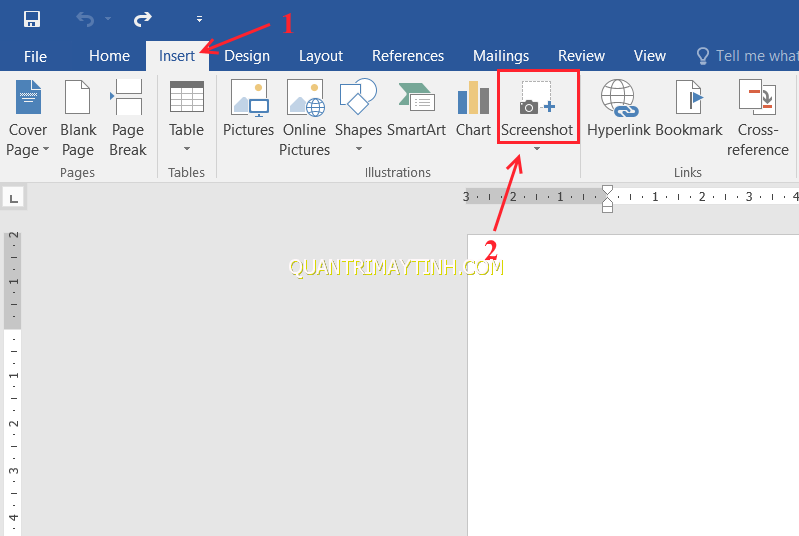Click the Save icon in quick access toolbar
The image size is (799, 536).
pyautogui.click(x=32, y=19)
